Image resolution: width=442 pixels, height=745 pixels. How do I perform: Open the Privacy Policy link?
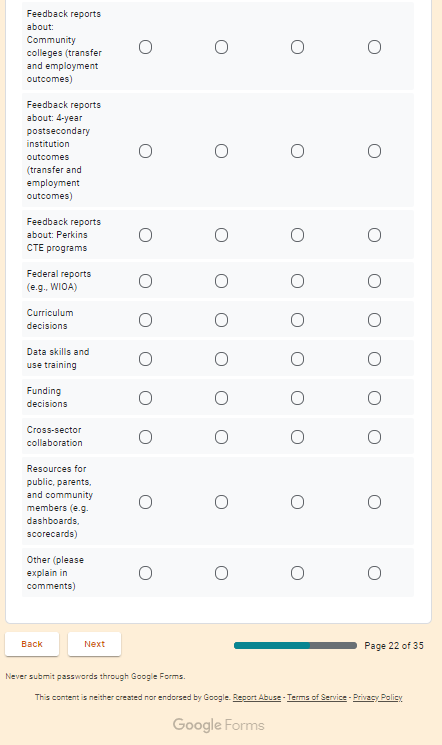(377, 697)
